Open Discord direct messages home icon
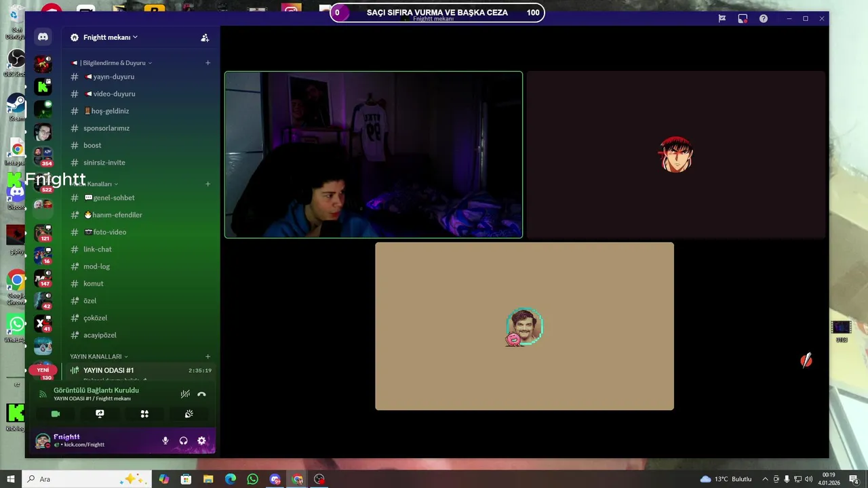The width and height of the screenshot is (868, 488). click(43, 37)
